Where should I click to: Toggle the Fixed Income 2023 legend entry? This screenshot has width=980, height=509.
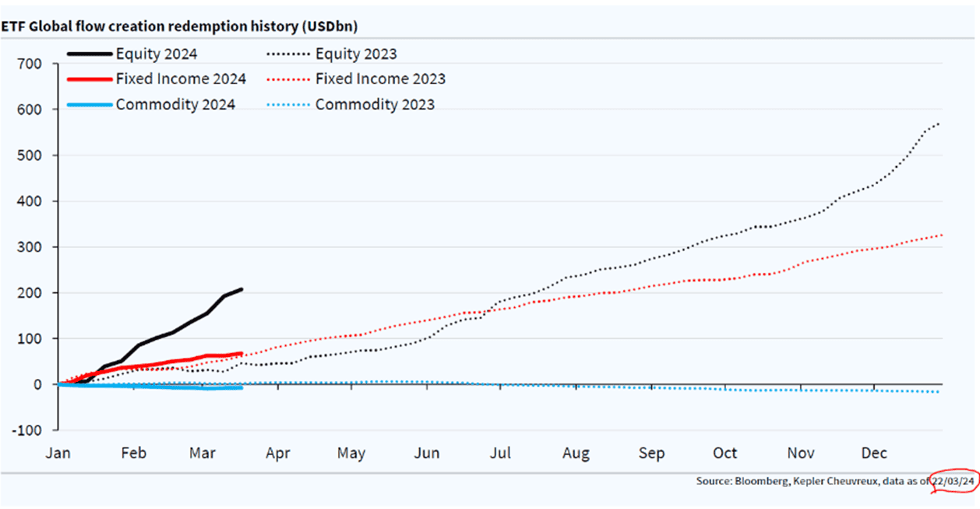pos(380,79)
